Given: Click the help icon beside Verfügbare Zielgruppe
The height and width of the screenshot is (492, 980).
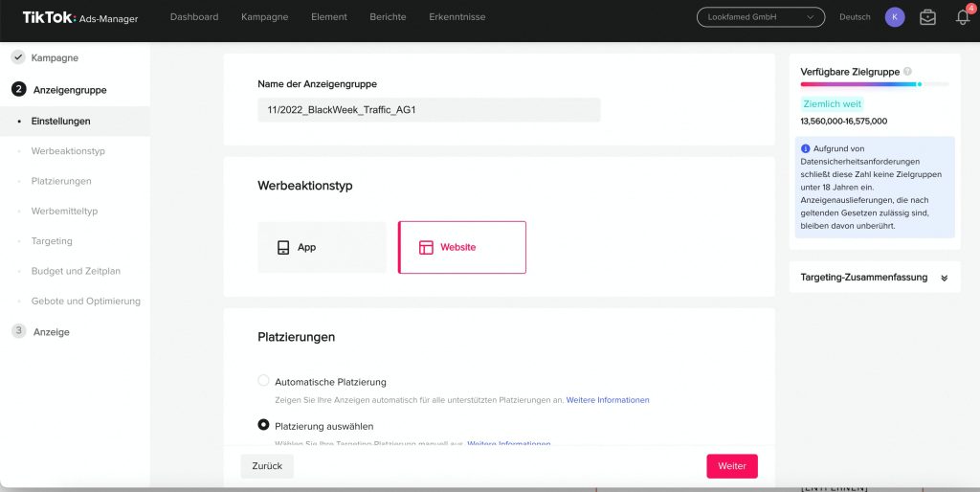Looking at the screenshot, I should point(907,72).
